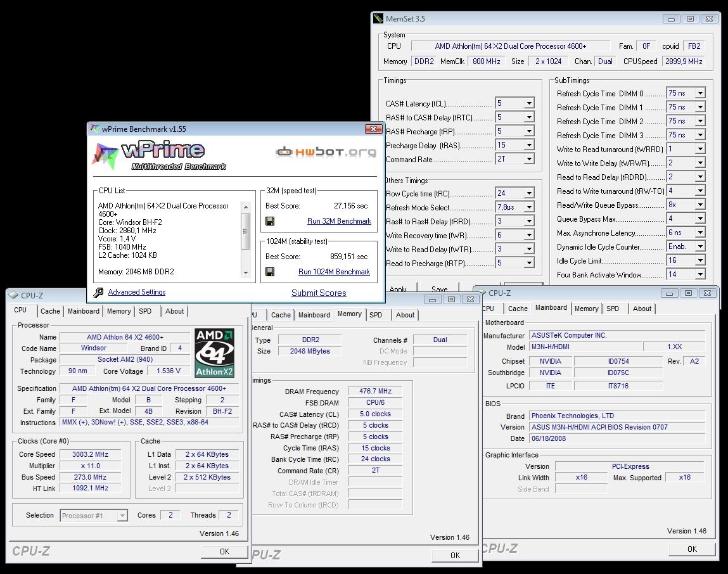Click OK in the right CPU-Z Mainboard window
This screenshot has height=574, width=728.
[693, 549]
